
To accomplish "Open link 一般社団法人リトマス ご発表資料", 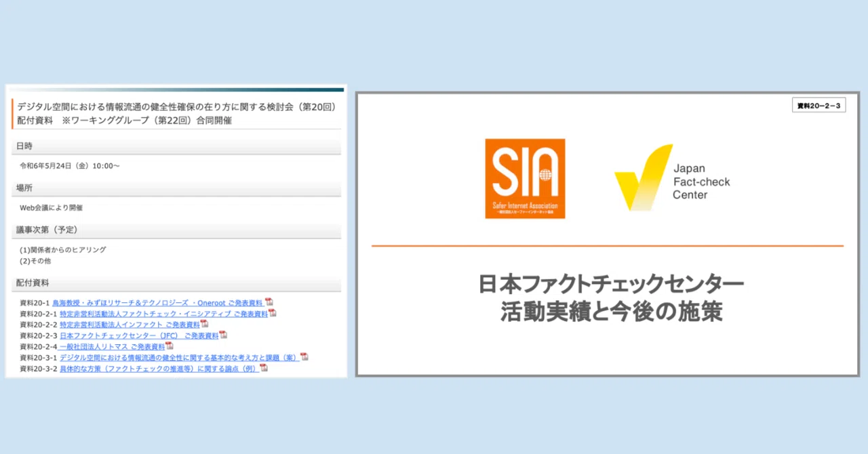I will coord(112,346).
